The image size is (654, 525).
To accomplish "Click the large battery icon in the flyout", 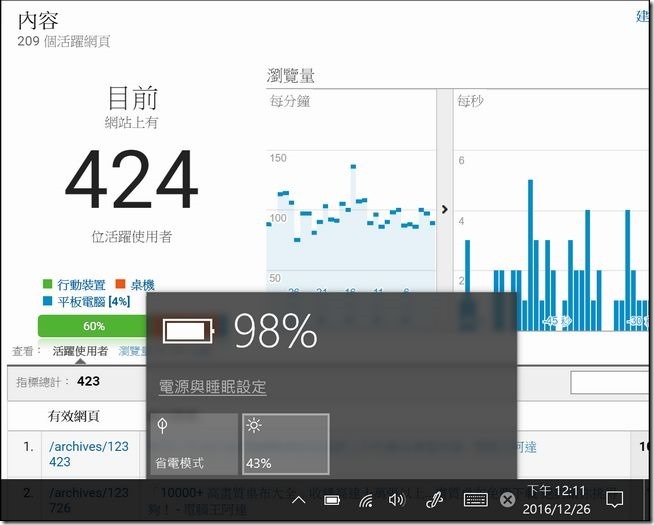I will click(x=189, y=332).
